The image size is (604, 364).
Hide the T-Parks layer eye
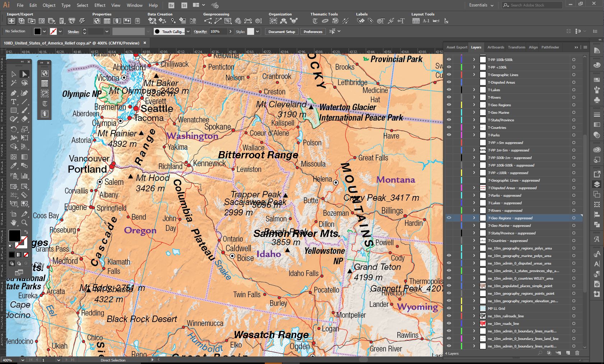(449, 135)
